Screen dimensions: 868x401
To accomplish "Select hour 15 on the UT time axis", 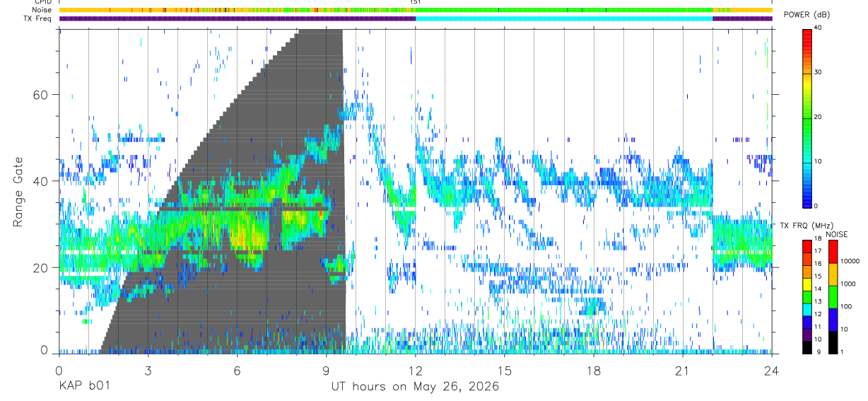I will point(505,370).
